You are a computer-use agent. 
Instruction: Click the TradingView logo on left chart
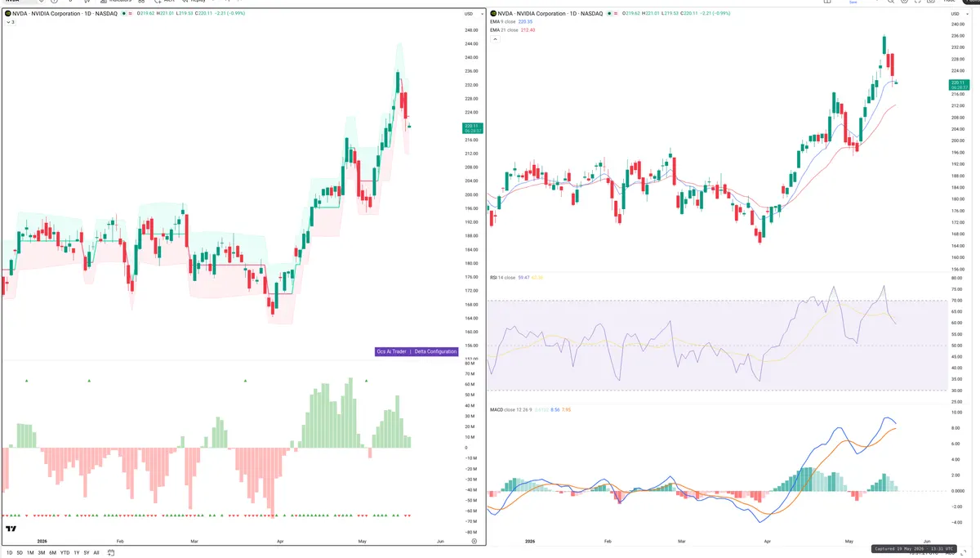(11, 529)
